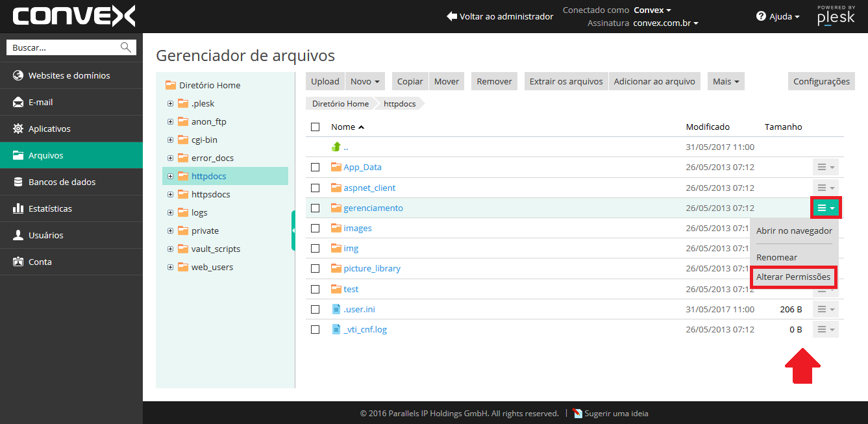
Task: Click the Adicionar ao arquivo button
Action: [x=654, y=81]
